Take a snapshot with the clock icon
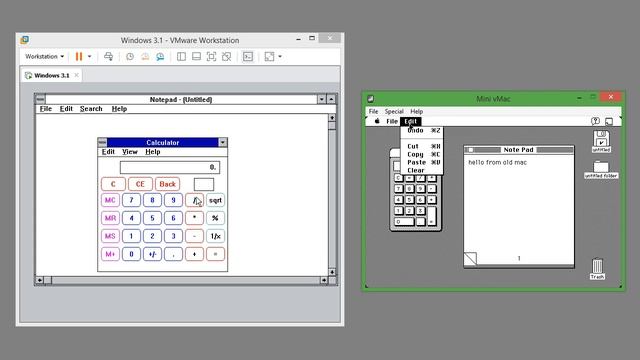640x360 pixels. point(130,56)
